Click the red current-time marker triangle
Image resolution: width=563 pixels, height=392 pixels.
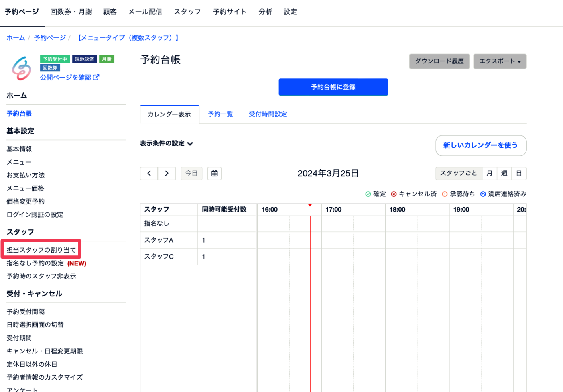click(310, 205)
